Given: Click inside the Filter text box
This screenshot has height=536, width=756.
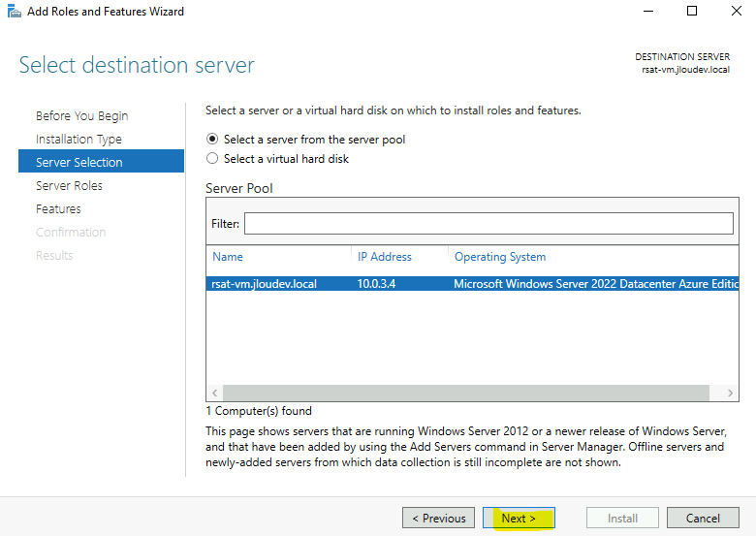Looking at the screenshot, I should [488, 224].
